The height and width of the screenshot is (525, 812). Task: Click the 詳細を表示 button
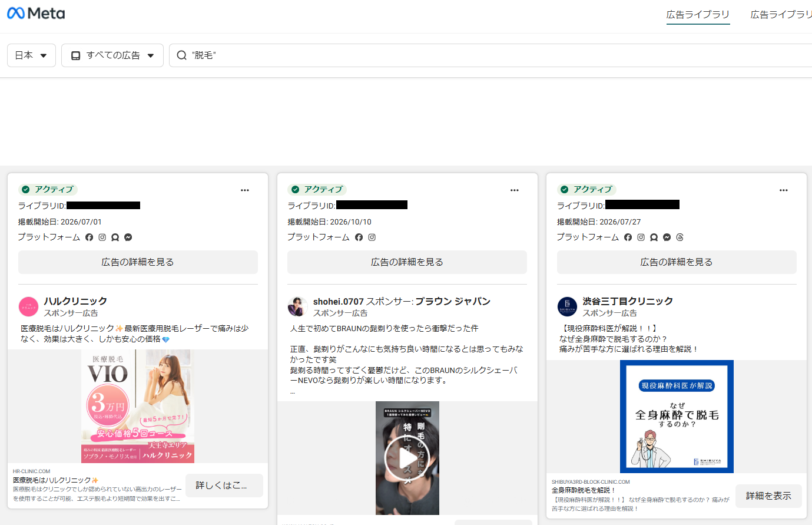768,496
